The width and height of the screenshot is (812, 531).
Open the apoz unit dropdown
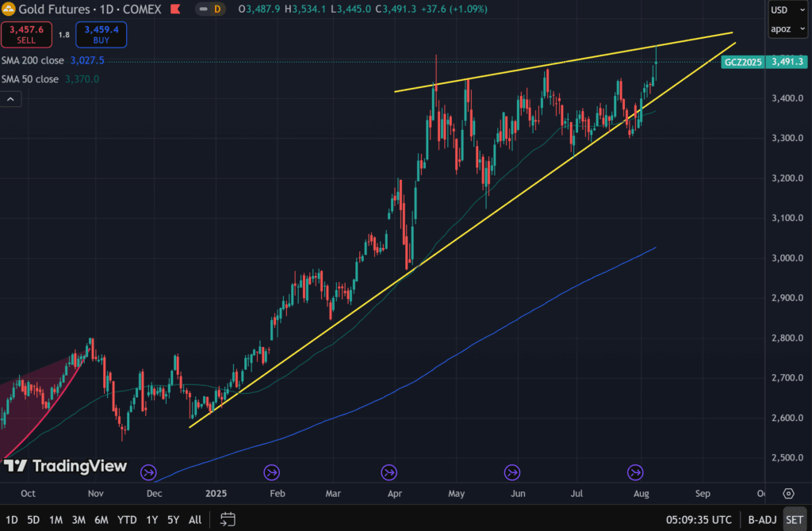(x=783, y=29)
